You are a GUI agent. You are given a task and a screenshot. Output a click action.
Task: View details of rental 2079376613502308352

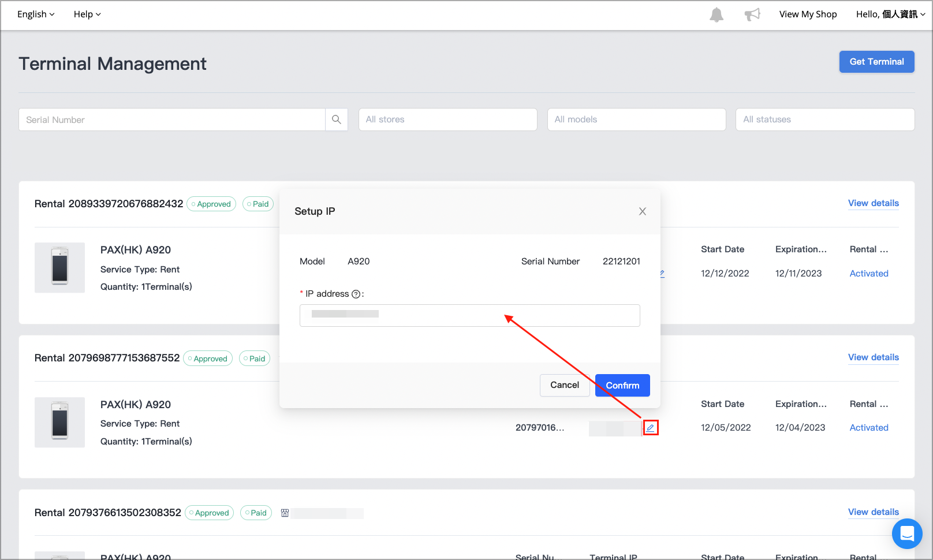[874, 512]
